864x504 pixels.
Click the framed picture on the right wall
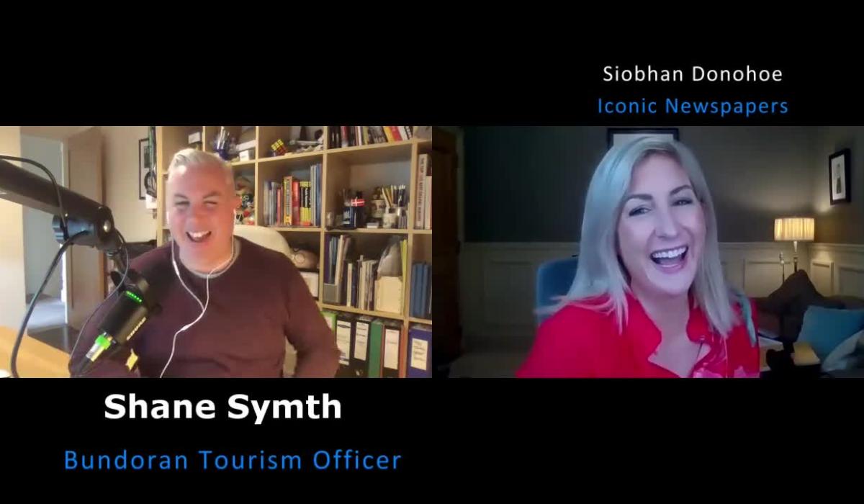(x=839, y=176)
